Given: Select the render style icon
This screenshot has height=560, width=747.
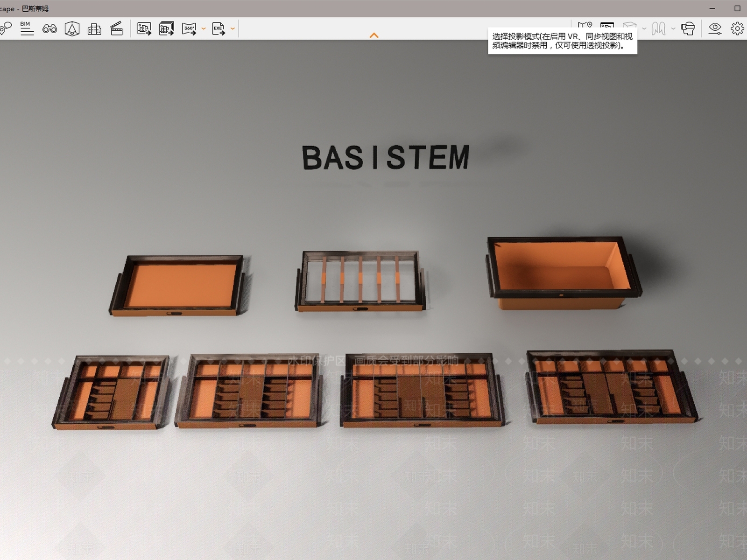Looking at the screenshot, I should [659, 29].
